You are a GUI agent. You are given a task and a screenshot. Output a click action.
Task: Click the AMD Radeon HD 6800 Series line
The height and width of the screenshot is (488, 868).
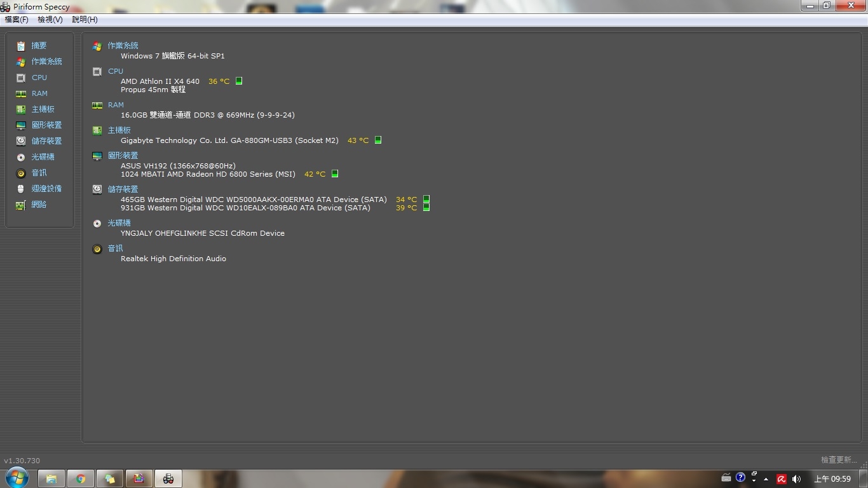coord(208,174)
